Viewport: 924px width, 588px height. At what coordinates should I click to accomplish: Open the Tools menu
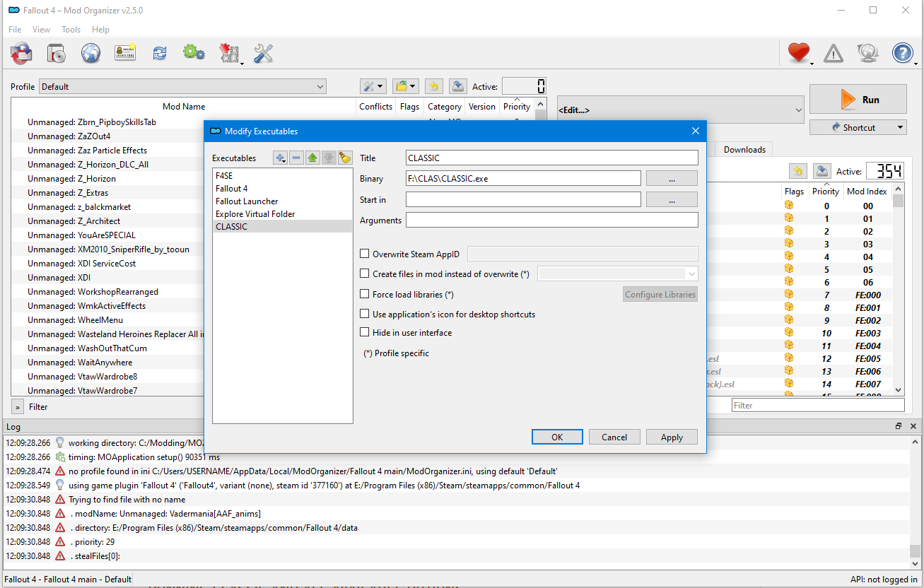[71, 30]
